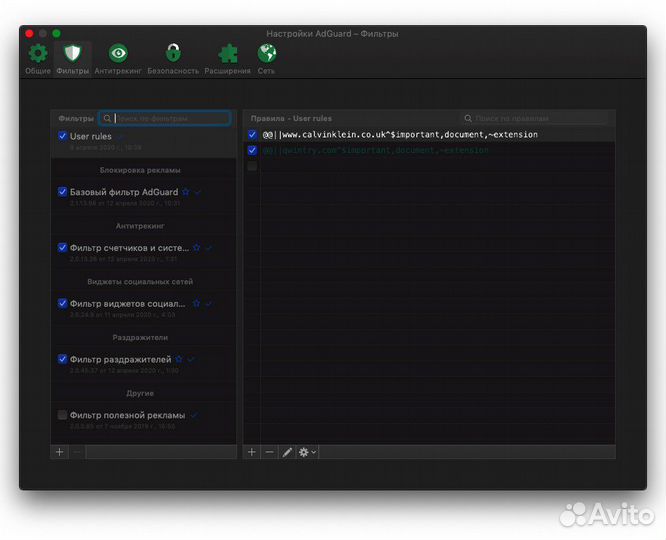The width and height of the screenshot is (666, 540).
Task: Remove selected filter with minus button
Action: 77,452
